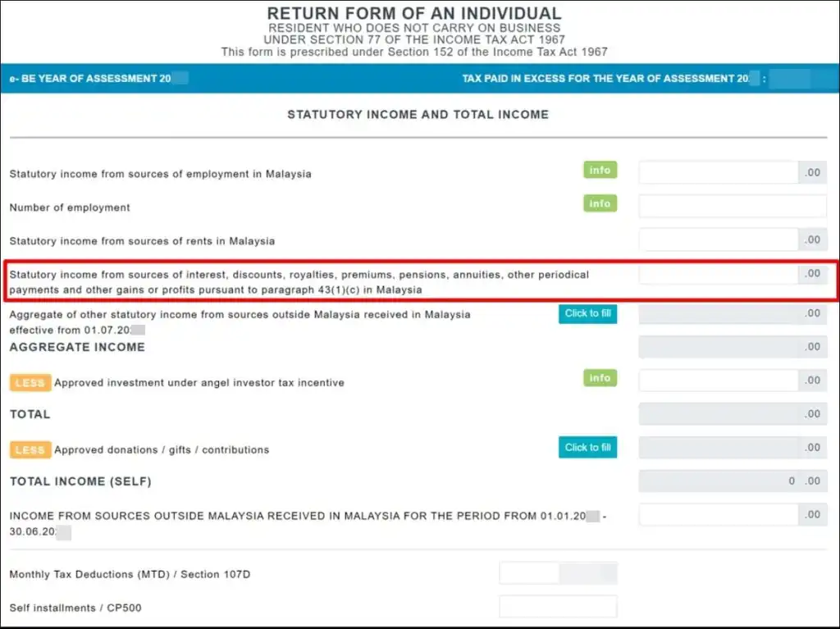840x629 pixels.
Task: Focus the interest, discounts, royalties income field
Action: tap(718, 274)
